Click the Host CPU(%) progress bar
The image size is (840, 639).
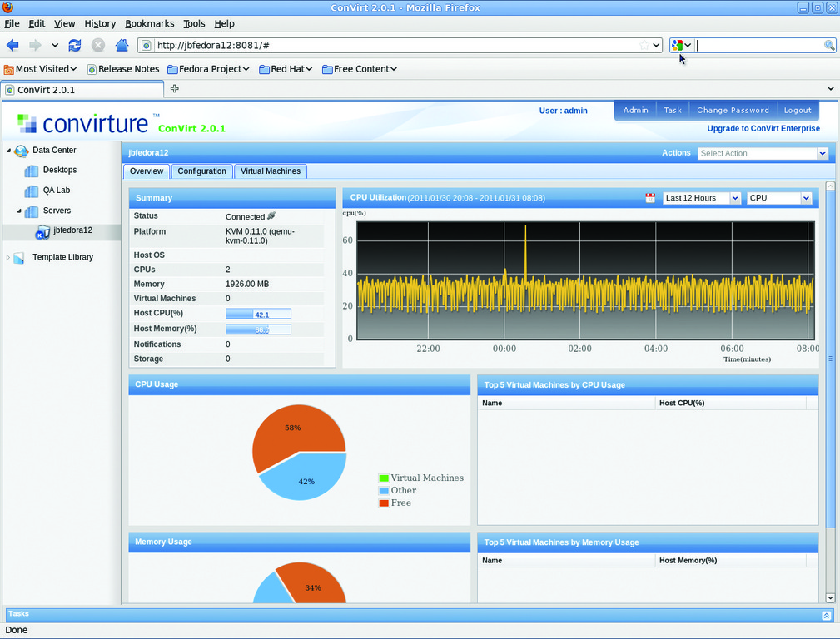(x=258, y=314)
